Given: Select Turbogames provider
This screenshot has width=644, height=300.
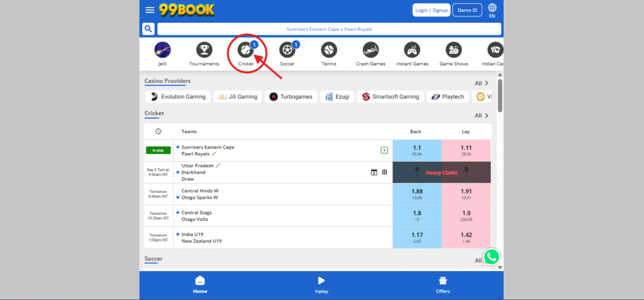Looking at the screenshot, I should pos(291,97).
